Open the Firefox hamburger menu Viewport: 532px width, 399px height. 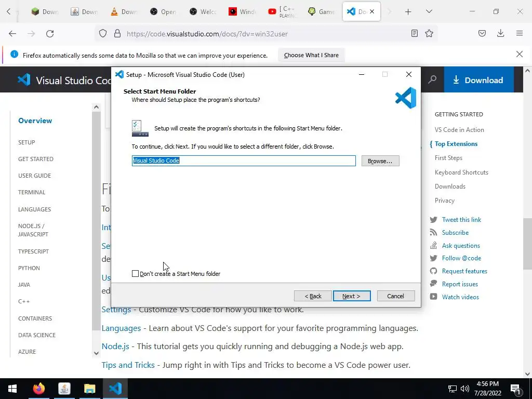pyautogui.click(x=520, y=33)
